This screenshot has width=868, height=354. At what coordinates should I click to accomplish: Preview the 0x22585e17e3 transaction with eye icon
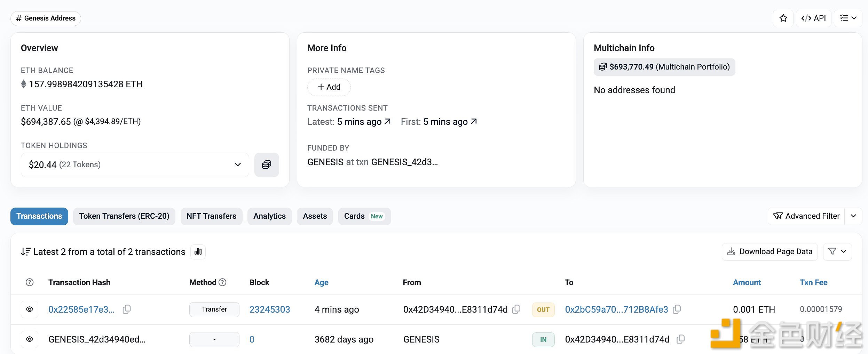pos(30,309)
